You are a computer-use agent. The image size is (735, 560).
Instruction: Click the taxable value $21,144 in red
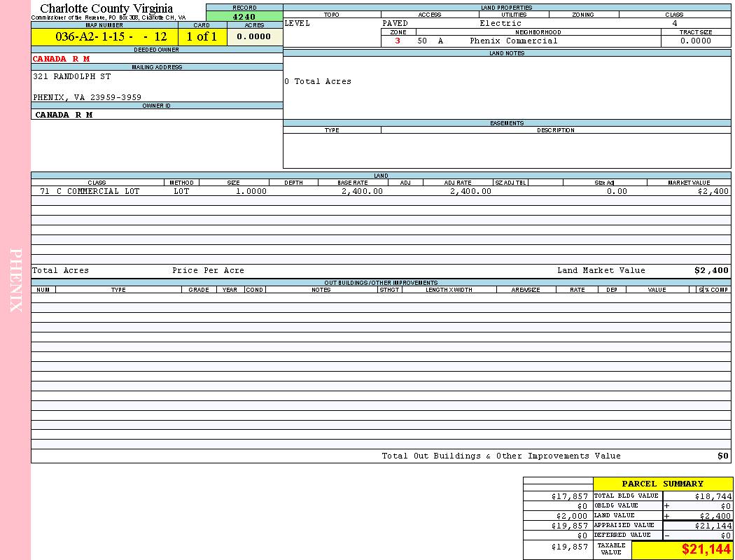pos(706,550)
